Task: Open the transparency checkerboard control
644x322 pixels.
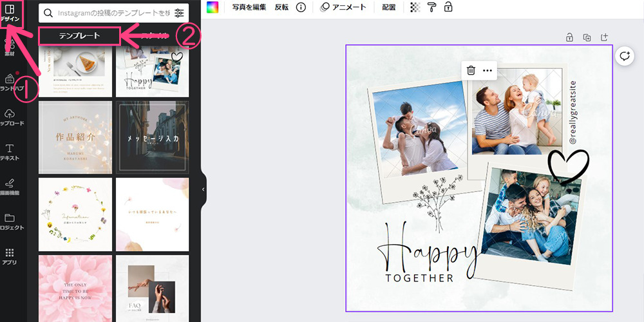Action: click(415, 7)
